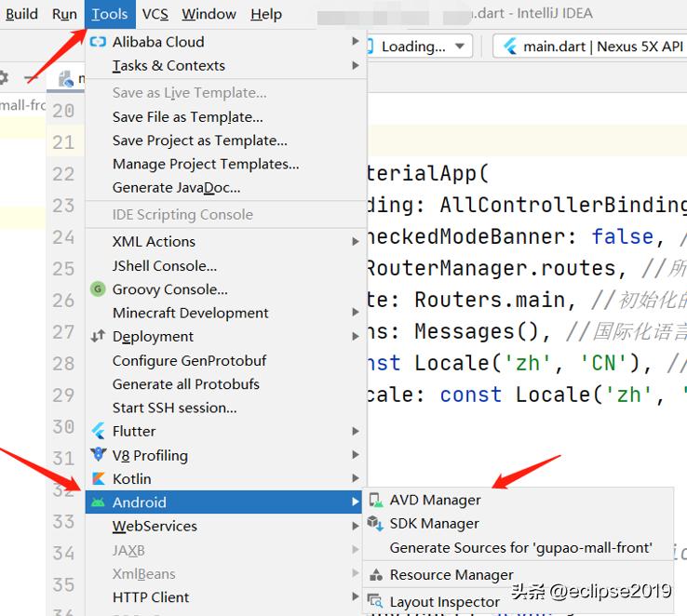Image resolution: width=687 pixels, height=616 pixels.
Task: Click the Kotlin logo icon
Action: coord(98,478)
